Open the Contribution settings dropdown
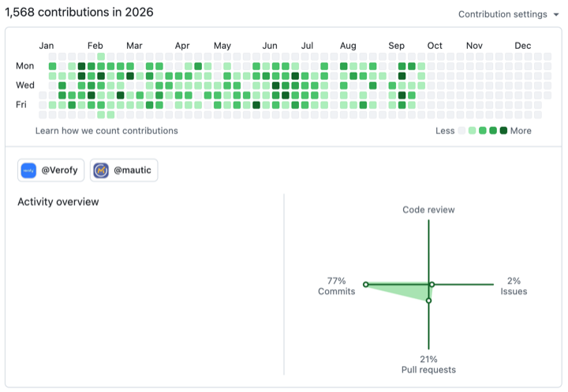The image size is (568, 392). (x=508, y=14)
